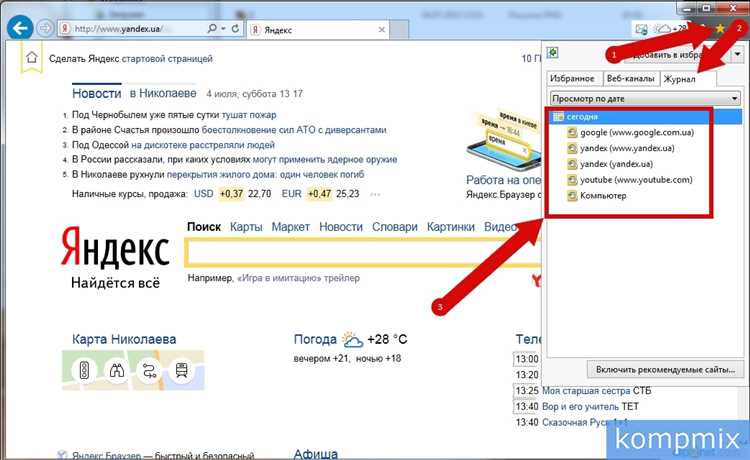Open the Картинки search tab
The width and height of the screenshot is (750, 460).
(451, 227)
